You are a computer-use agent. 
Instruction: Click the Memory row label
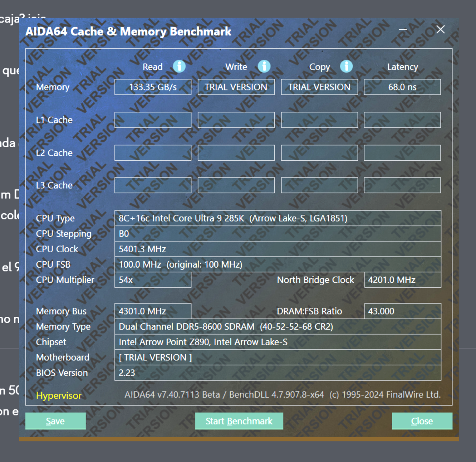[53, 87]
